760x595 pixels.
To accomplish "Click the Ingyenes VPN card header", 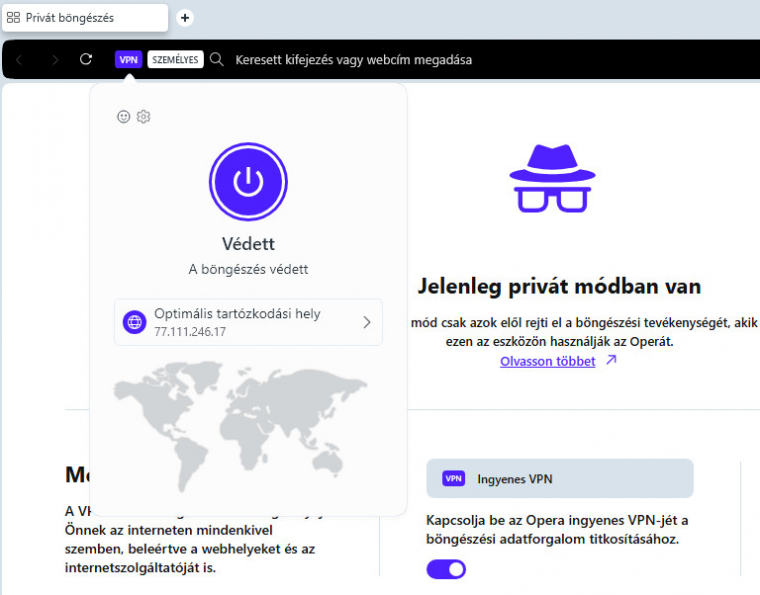I will coord(559,479).
